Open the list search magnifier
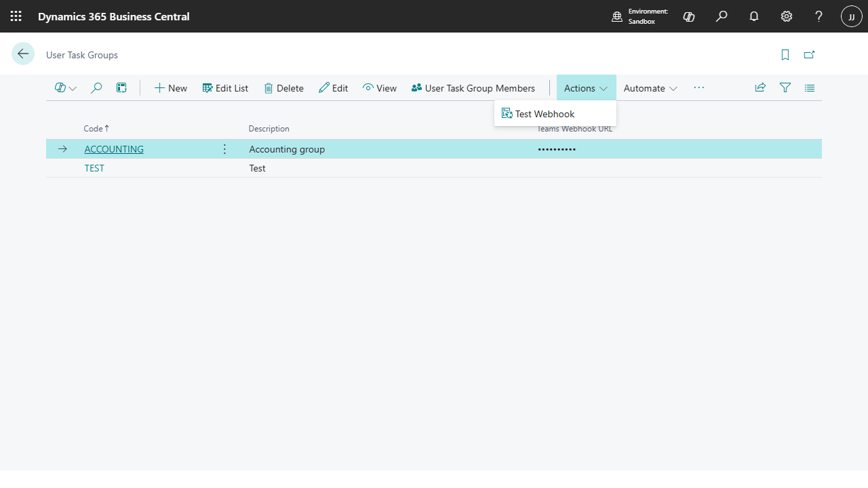Viewport: 868px width, 488px height. coord(96,87)
